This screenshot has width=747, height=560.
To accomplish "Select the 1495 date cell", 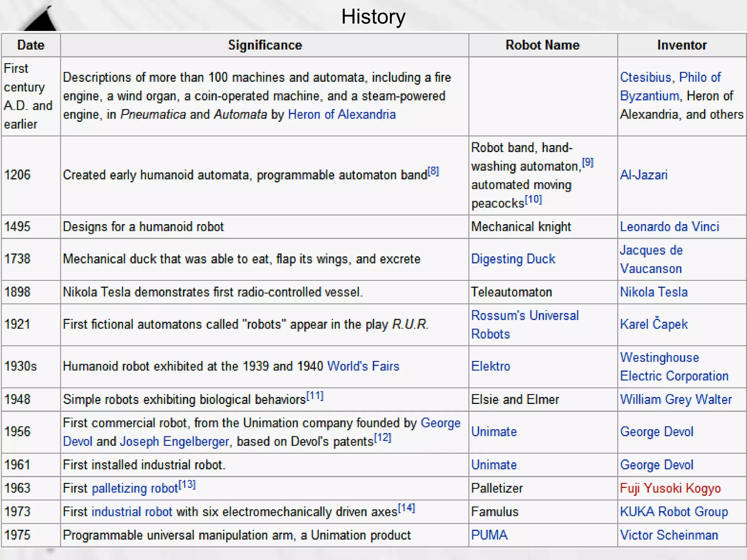I will 31,227.
